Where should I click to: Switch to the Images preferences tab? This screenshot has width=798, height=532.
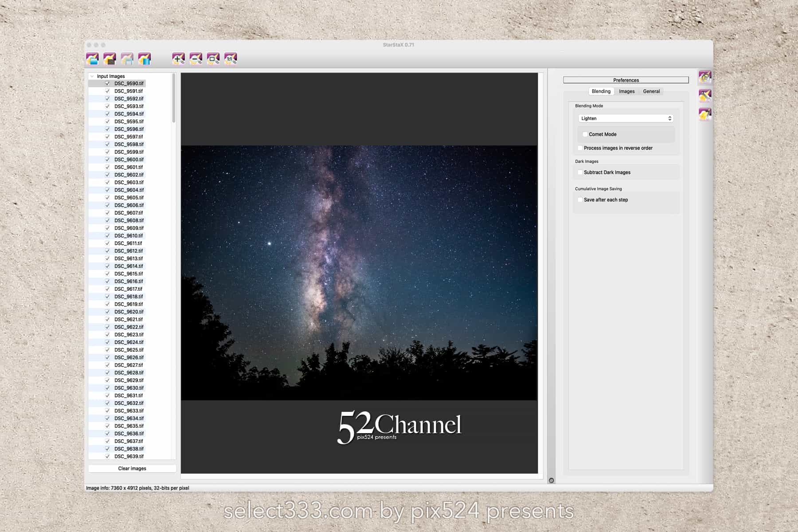[x=626, y=91]
